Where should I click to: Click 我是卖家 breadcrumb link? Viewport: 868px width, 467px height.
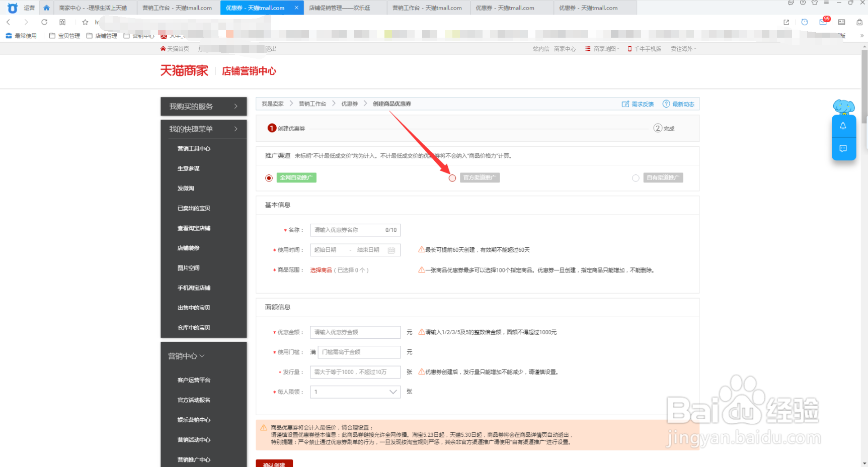273,104
